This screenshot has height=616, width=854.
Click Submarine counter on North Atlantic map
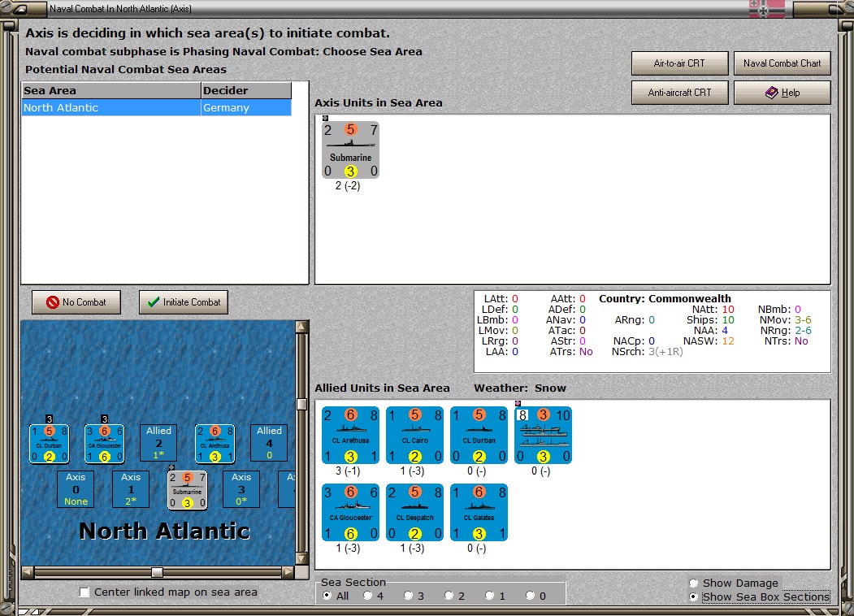[x=188, y=490]
